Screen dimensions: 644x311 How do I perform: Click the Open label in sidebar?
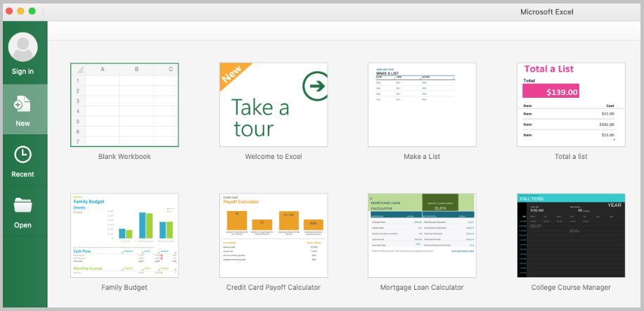[x=22, y=225]
